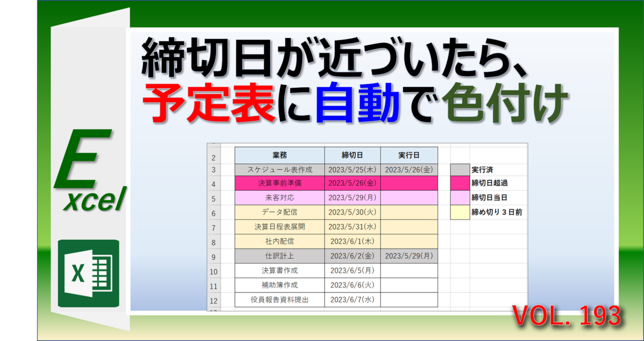The width and height of the screenshot is (644, 341).
Task: Select row header 11
Action: [213, 285]
